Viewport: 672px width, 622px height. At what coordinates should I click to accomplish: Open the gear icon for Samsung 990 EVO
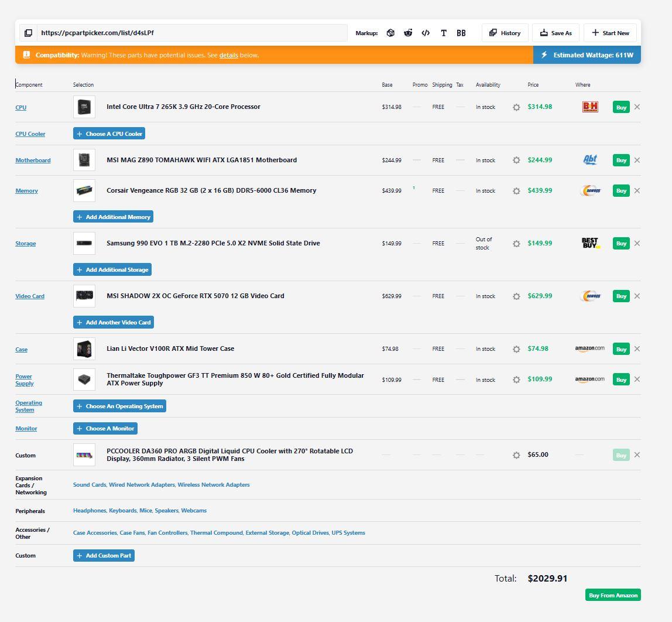point(516,244)
